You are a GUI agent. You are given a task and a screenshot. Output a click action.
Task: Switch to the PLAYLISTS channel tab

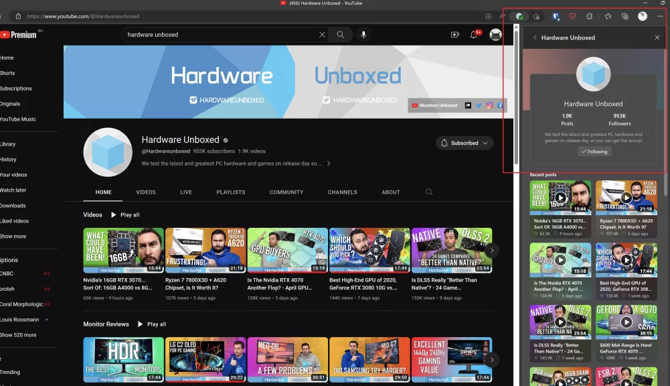[231, 192]
